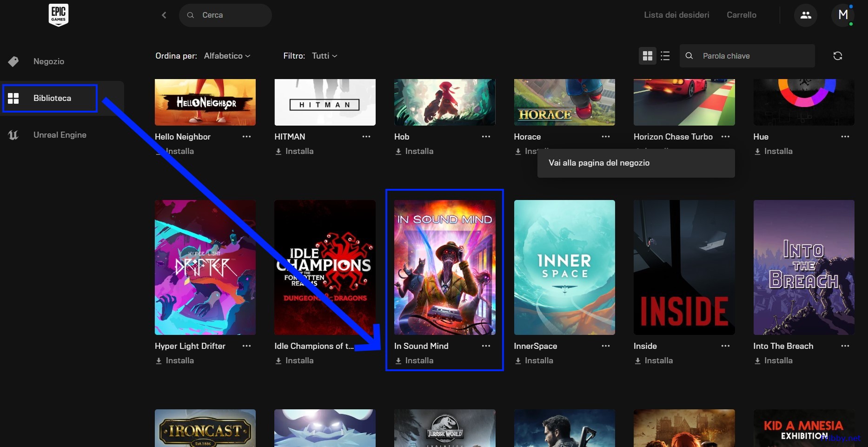Viewport: 868px width, 447px height.
Task: Install InnerSpace
Action: [x=534, y=360]
